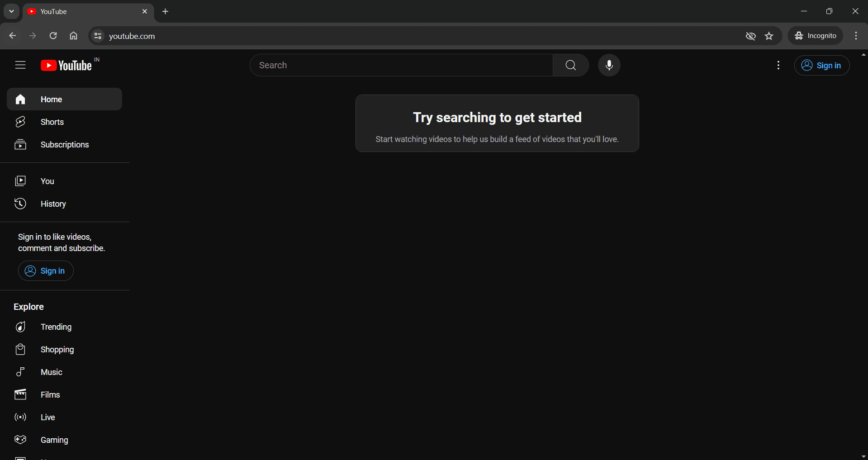The width and height of the screenshot is (868, 460).
Task: Click the Explore section heading
Action: 28,307
